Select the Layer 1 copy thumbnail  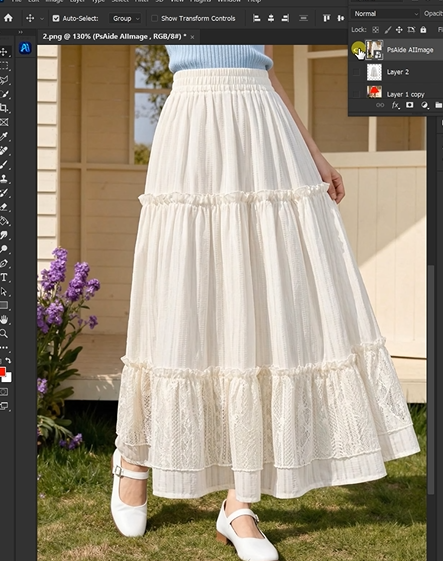(x=374, y=92)
